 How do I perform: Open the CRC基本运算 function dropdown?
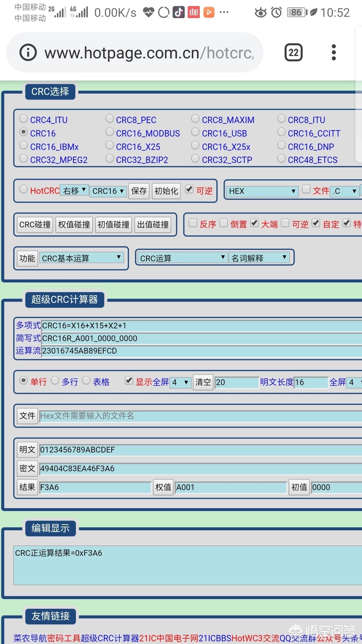click(81, 258)
